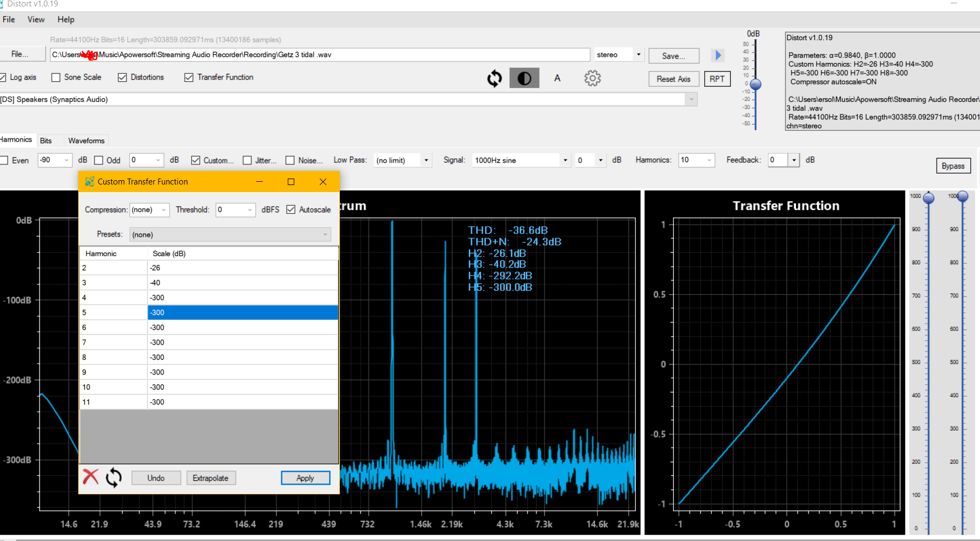The height and width of the screenshot is (541, 980).
Task: Click the Reset Axis button
Action: [673, 79]
